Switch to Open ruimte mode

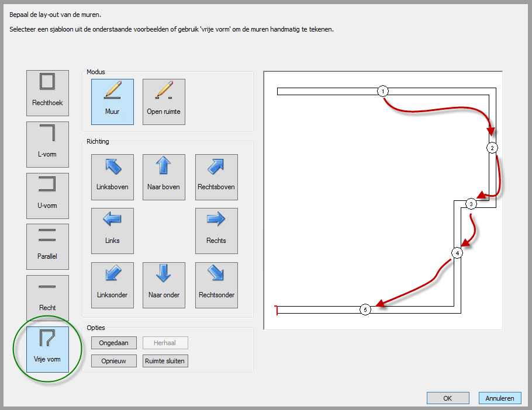click(164, 102)
